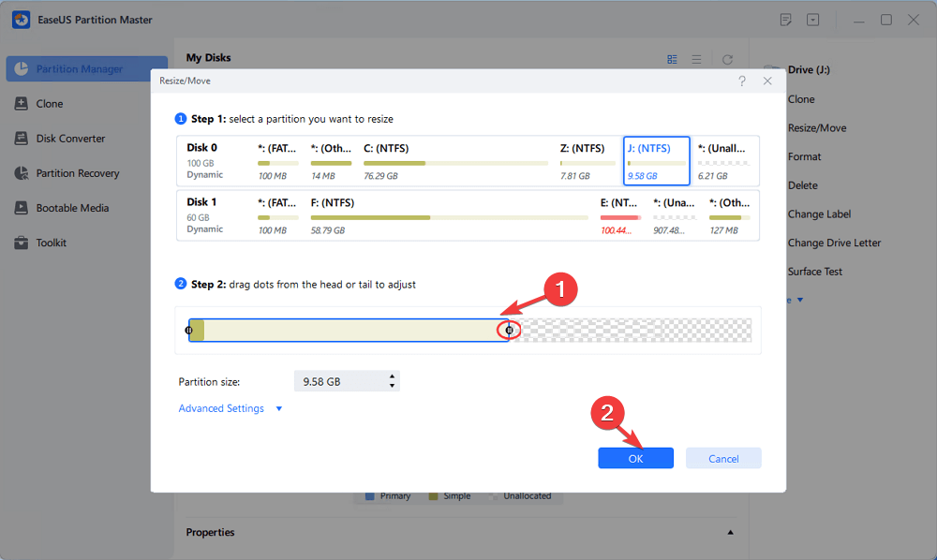Click the Bootable Media sidebar icon
This screenshot has width=937, height=560.
(x=21, y=208)
